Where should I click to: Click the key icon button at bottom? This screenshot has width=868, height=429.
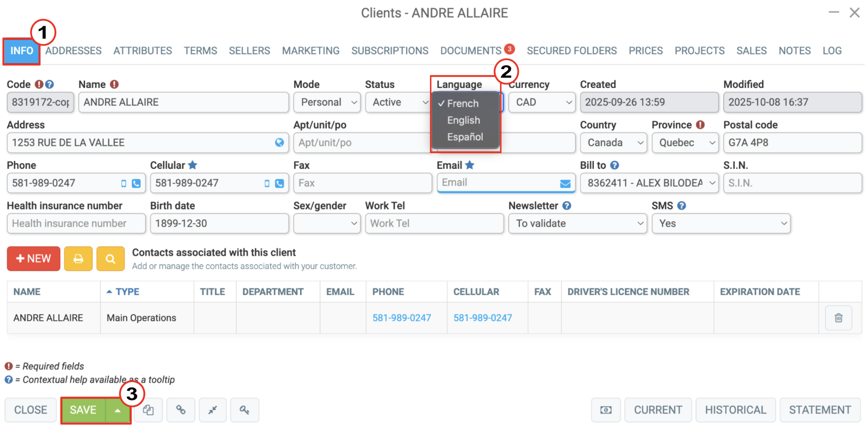pos(244,410)
